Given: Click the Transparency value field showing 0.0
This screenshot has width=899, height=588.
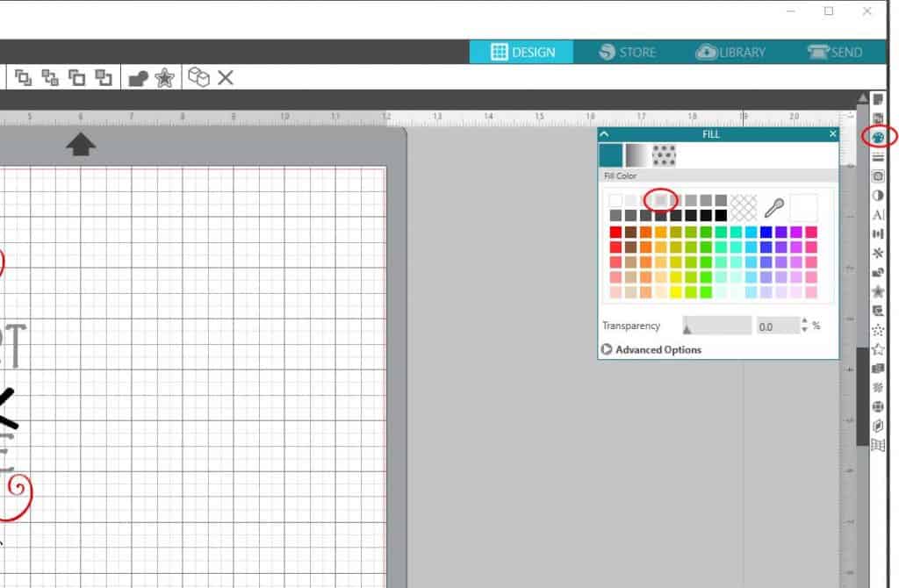Looking at the screenshot, I should (x=778, y=326).
